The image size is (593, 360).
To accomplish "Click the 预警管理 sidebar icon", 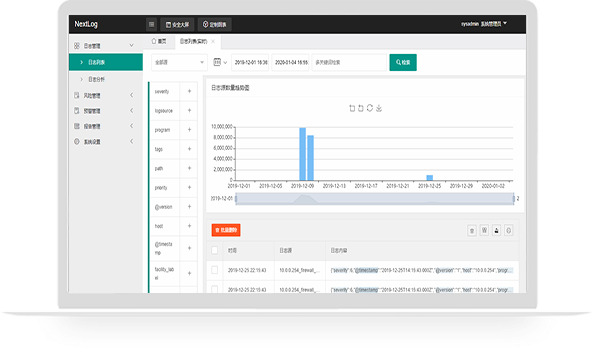I will pyautogui.click(x=77, y=111).
